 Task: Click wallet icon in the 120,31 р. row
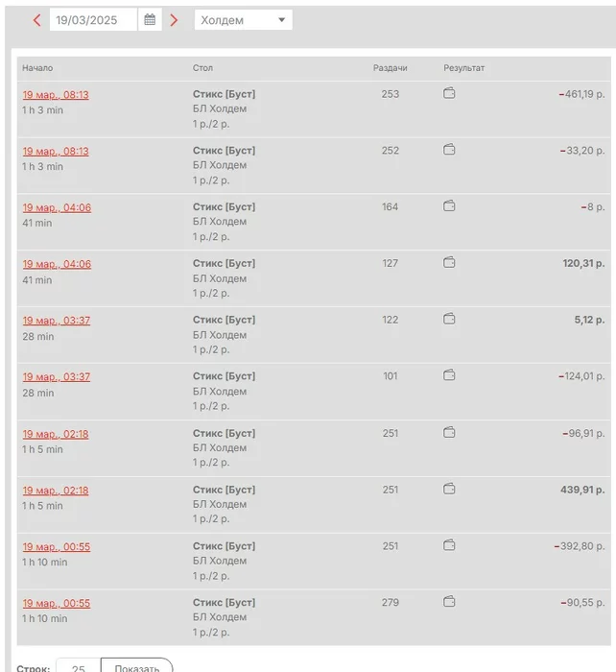(x=449, y=263)
